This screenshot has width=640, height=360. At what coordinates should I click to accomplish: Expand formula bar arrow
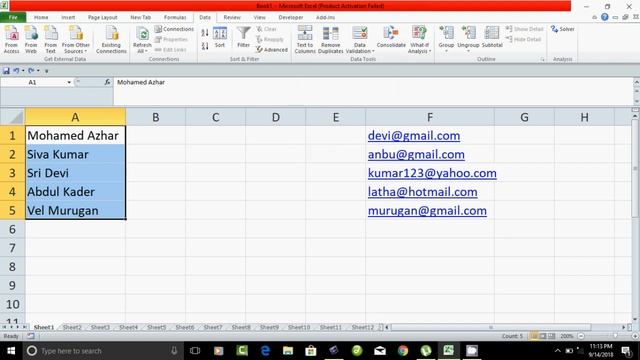636,82
